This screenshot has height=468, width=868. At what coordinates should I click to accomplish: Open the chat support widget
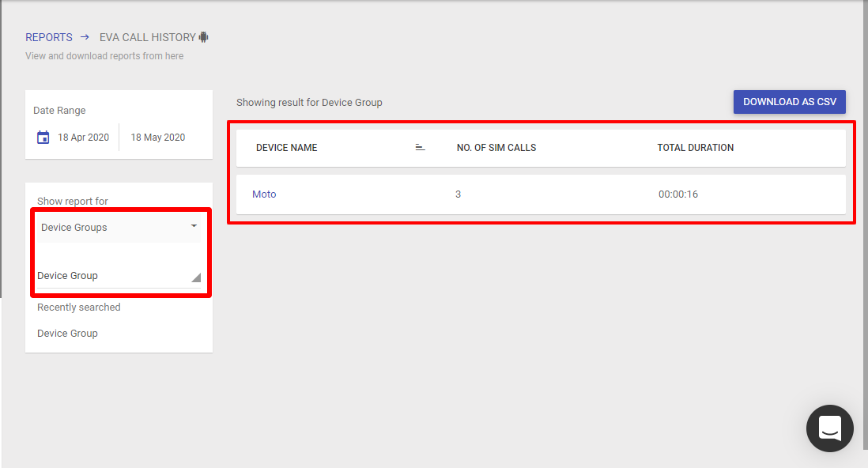(x=830, y=428)
